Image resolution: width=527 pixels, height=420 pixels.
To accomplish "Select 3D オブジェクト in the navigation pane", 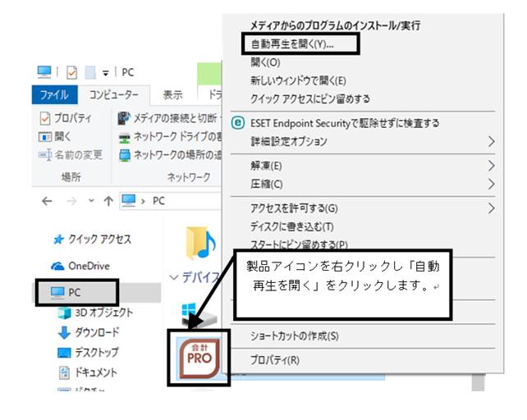I will (95, 313).
